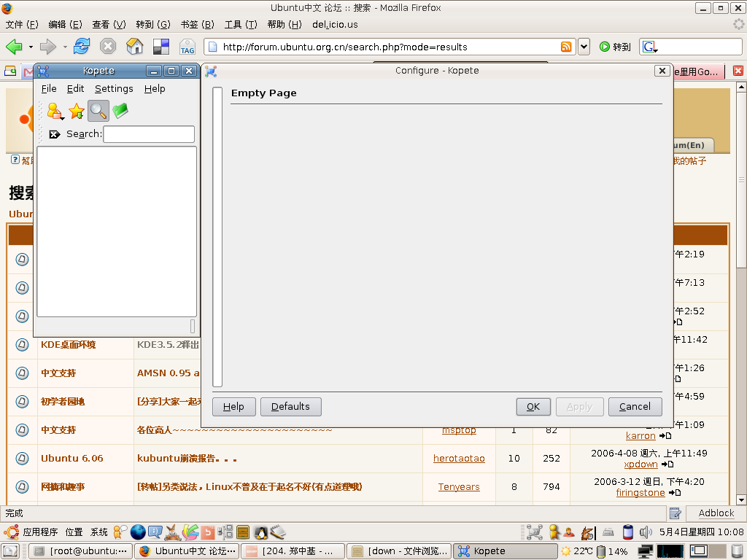The image size is (747, 560).
Task: Open the Ubuntu 6.06 forum link
Action: pyautogui.click(x=72, y=459)
